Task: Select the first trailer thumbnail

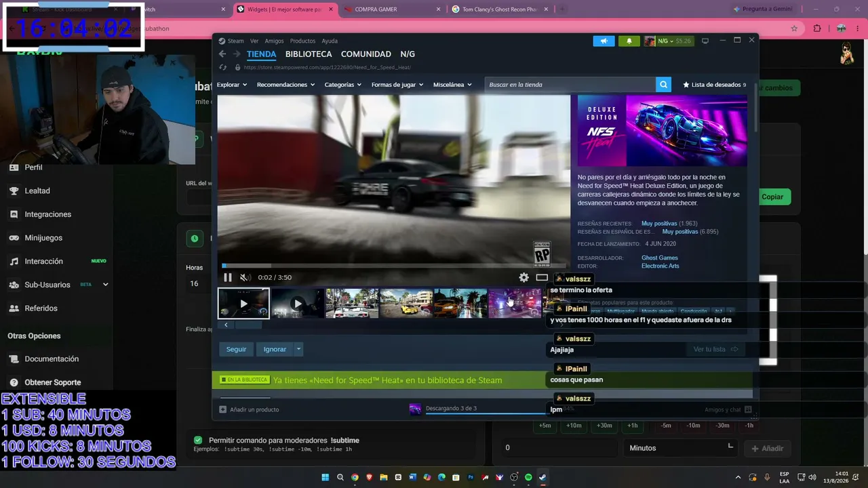Action: point(243,303)
